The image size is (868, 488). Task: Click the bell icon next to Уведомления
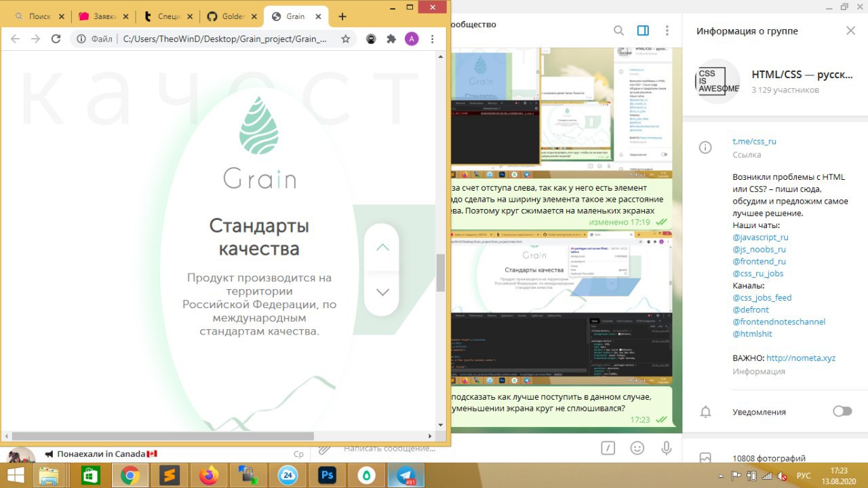(x=705, y=412)
